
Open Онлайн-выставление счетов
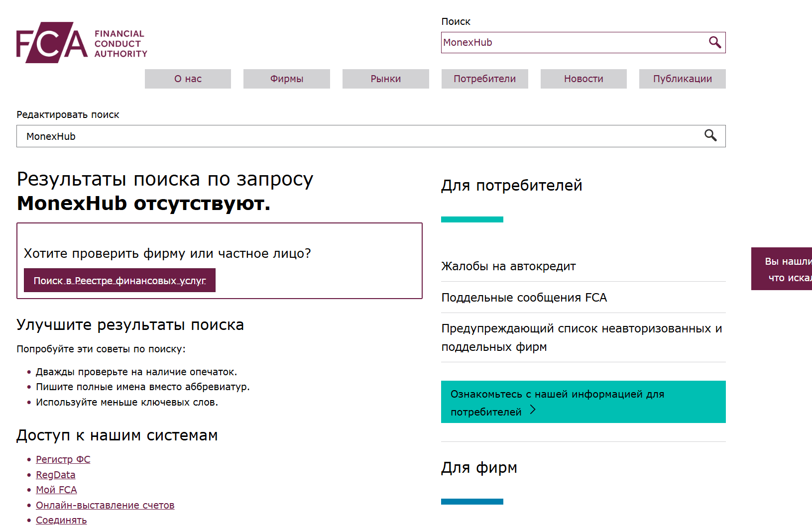tap(105, 505)
